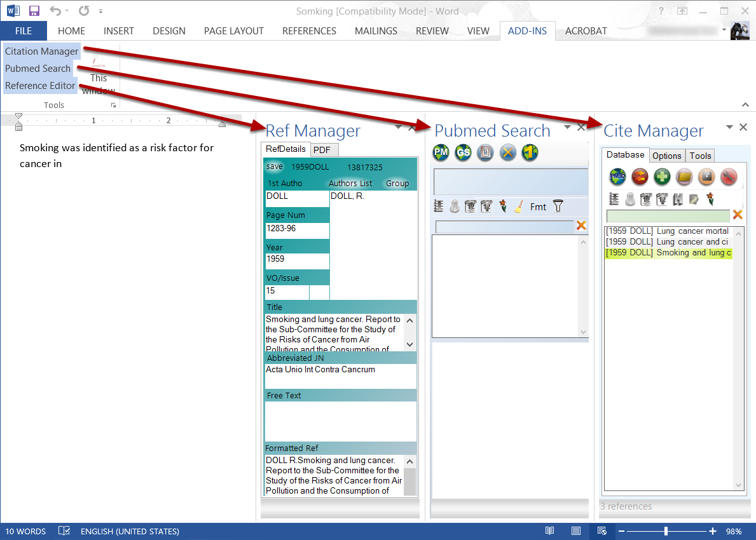
Task: Click the red wrench icon in Cite Manager
Action: (x=729, y=177)
